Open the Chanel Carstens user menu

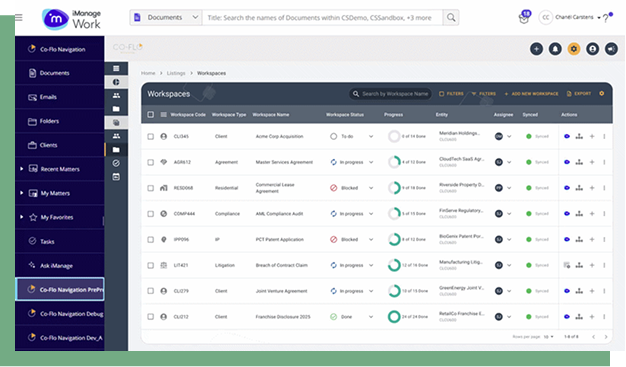click(x=570, y=17)
